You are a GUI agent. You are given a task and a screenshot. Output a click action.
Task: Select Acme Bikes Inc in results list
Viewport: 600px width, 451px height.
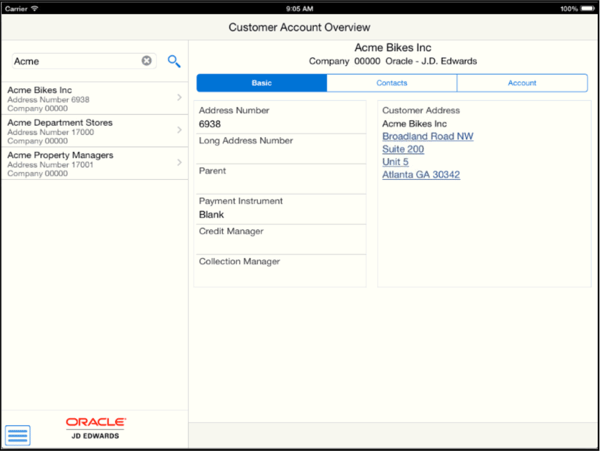point(95,98)
